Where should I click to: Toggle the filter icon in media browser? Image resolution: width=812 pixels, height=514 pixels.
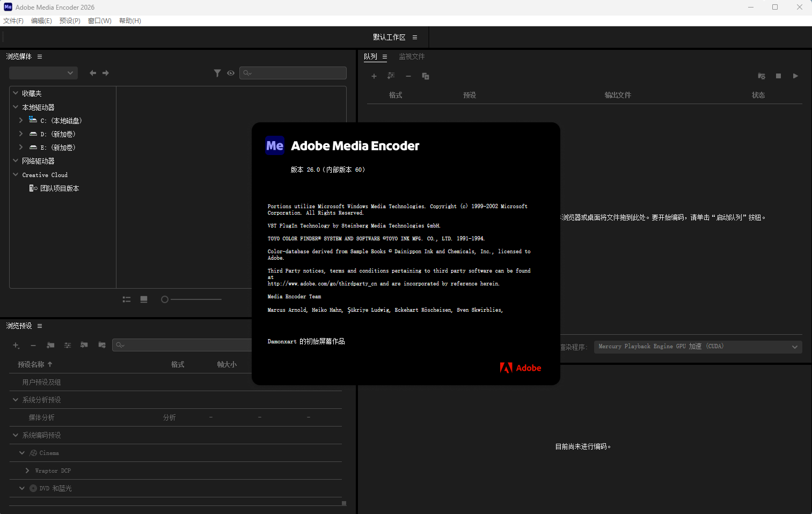[x=218, y=72]
